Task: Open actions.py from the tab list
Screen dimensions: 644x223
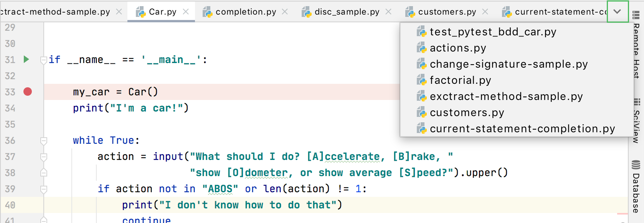Action: pyautogui.click(x=457, y=48)
